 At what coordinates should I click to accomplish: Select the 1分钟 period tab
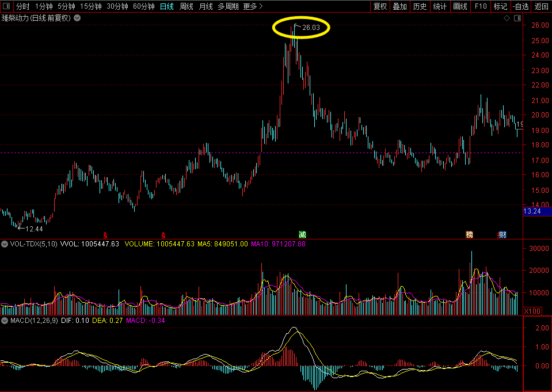(x=44, y=6)
